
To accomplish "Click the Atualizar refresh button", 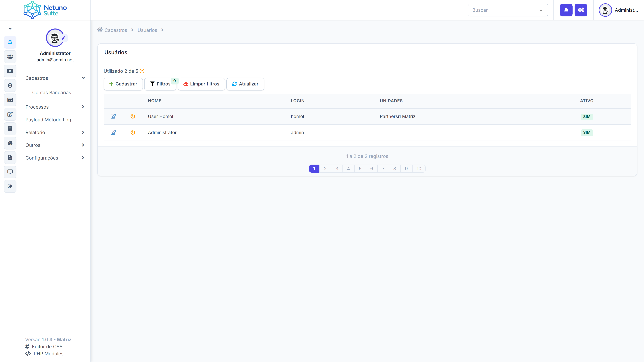I will coord(245,84).
